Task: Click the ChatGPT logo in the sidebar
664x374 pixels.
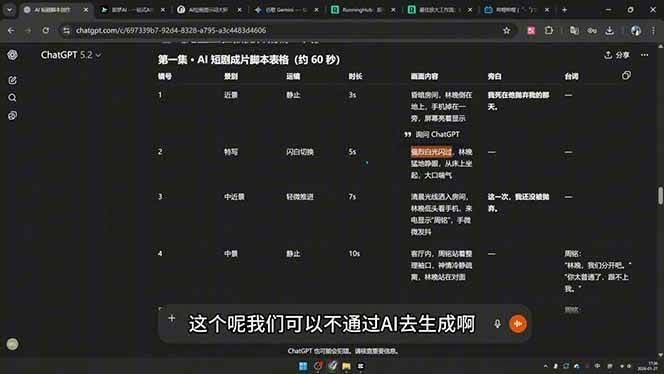Action: tap(12, 55)
